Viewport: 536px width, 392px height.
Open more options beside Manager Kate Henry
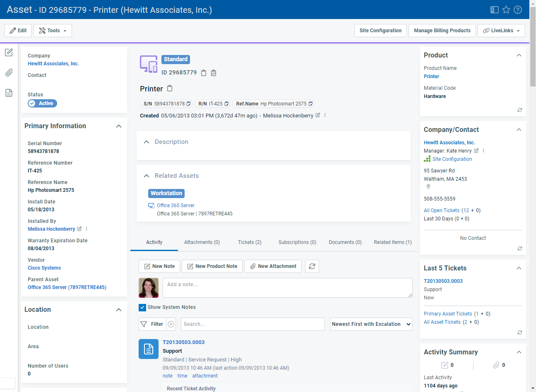pos(483,151)
